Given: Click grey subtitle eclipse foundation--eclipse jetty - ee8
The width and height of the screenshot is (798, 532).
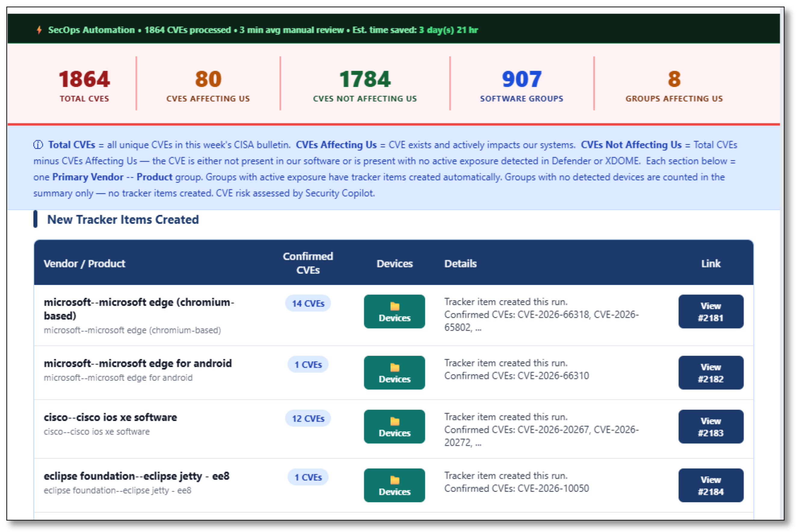Looking at the screenshot, I should (117, 490).
